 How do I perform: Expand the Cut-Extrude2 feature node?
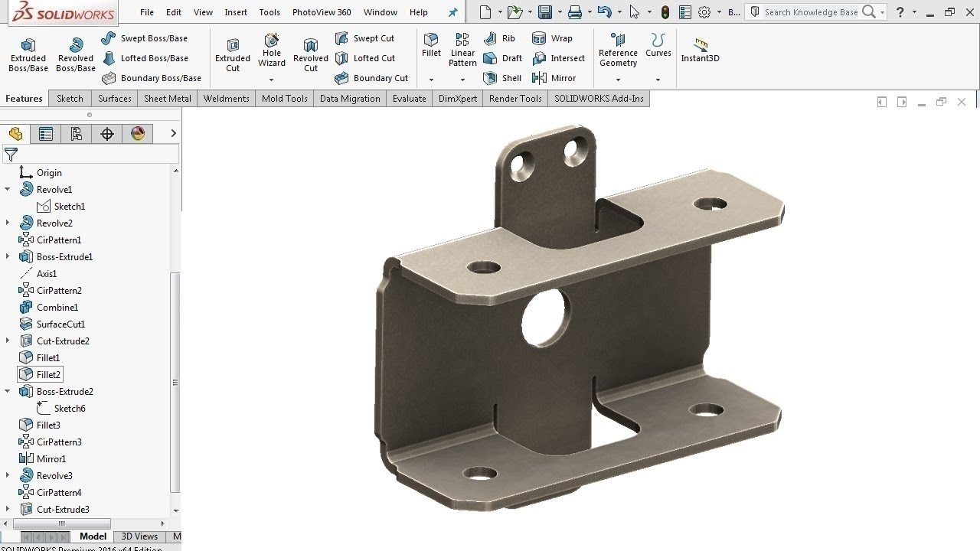point(8,341)
